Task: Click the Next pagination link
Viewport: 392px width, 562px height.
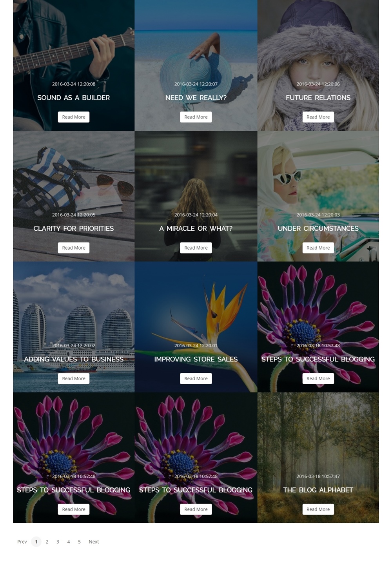Action: (x=94, y=542)
